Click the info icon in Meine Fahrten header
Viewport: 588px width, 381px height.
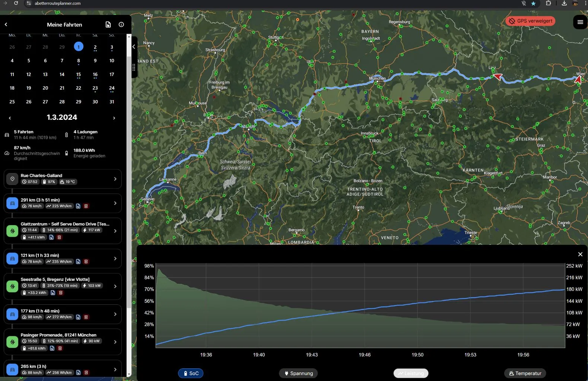coord(121,25)
